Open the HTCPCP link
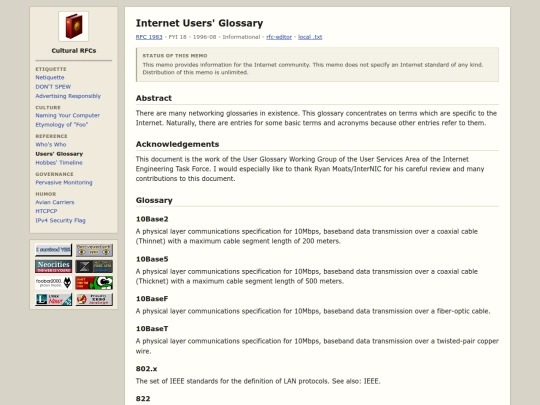Image resolution: width=540 pixels, height=405 pixels. coord(46,211)
